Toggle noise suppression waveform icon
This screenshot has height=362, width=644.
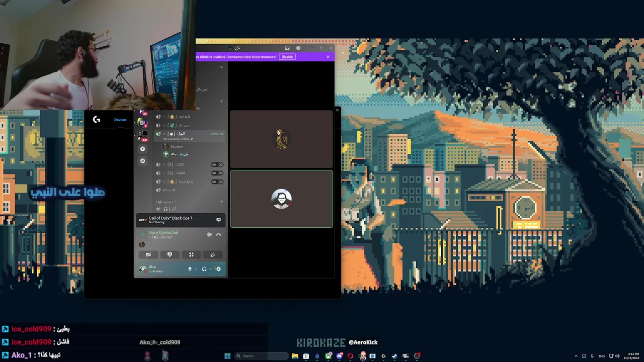point(209,235)
